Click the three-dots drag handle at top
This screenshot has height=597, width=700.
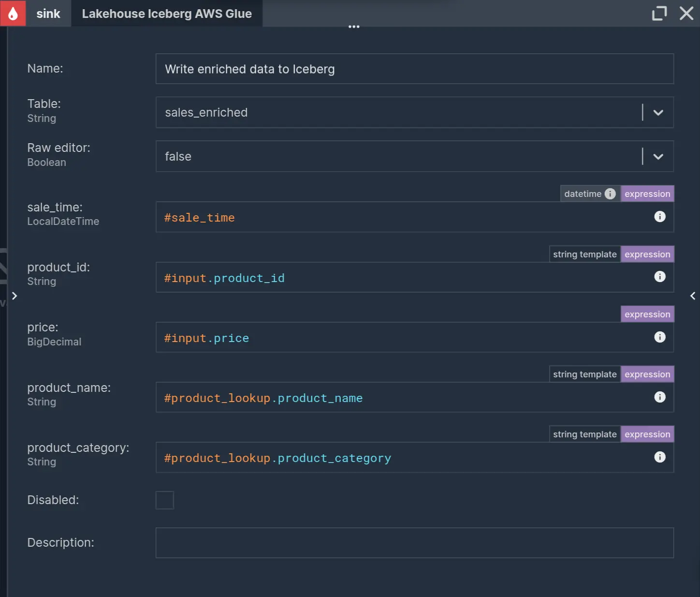[x=354, y=27]
